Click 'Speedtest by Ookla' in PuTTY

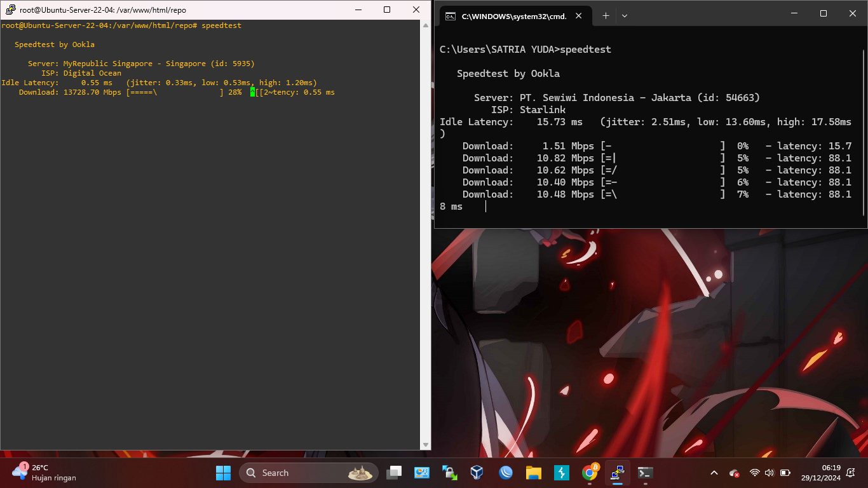click(55, 44)
